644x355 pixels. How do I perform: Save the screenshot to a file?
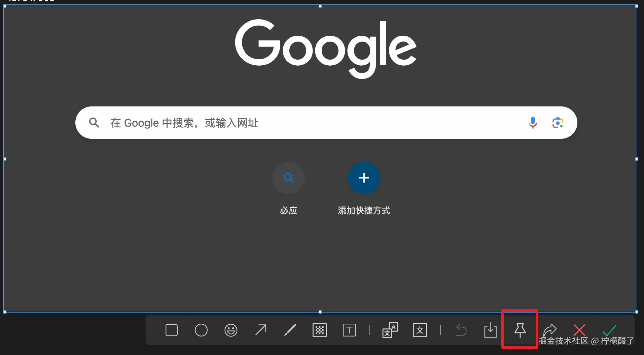click(x=491, y=330)
